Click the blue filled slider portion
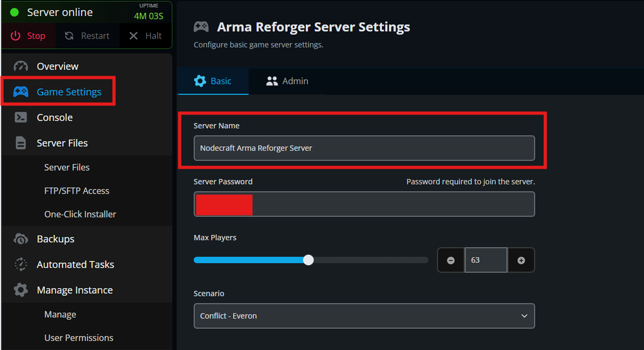This screenshot has height=350, width=644. 249,260
